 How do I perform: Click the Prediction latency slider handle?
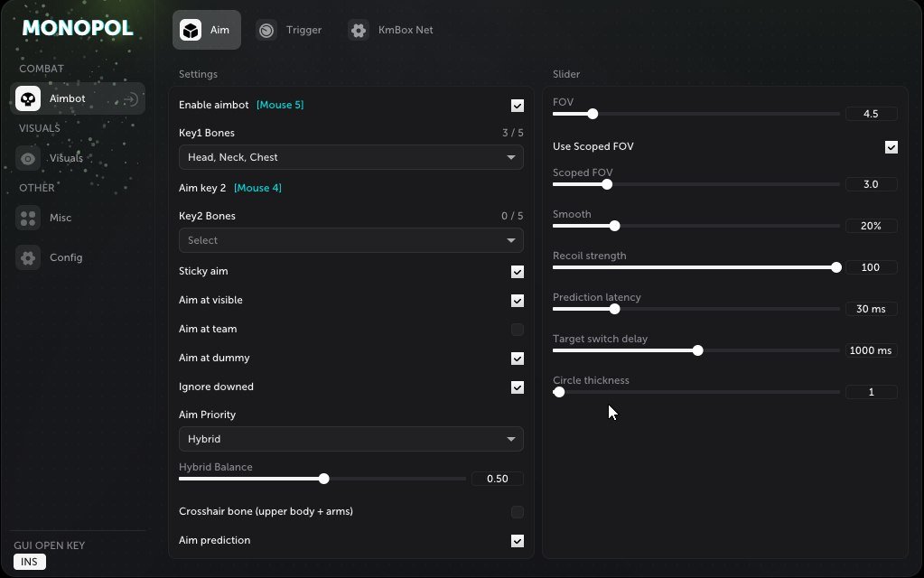tap(614, 309)
